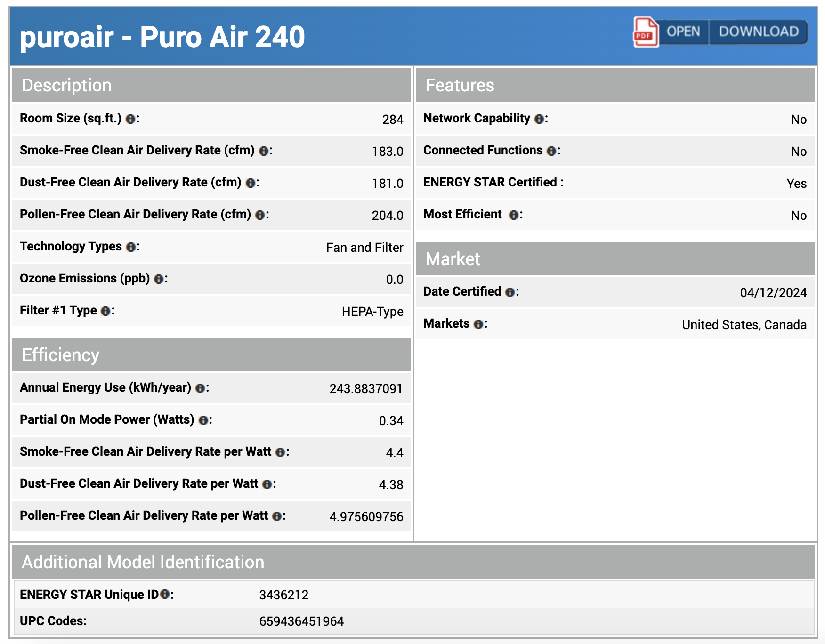Open the Annual Energy Use tooltip icon
The image size is (825, 644).
(x=201, y=388)
